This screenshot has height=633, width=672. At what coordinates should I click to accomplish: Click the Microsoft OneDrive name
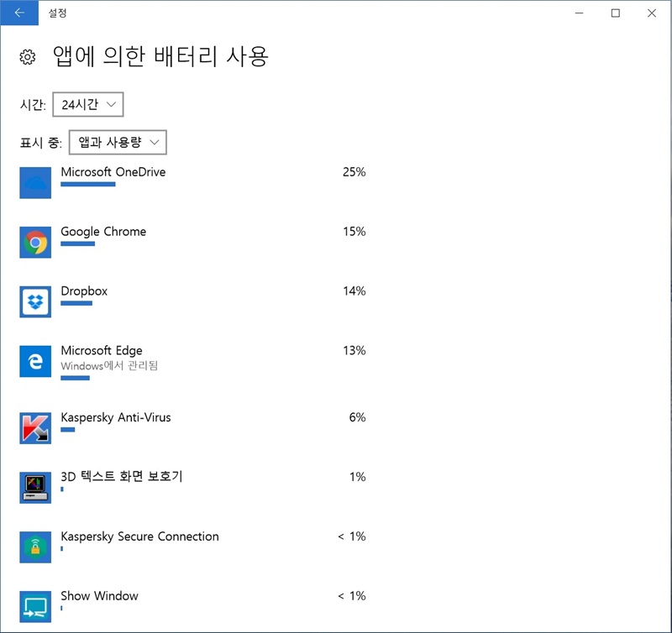pyautogui.click(x=113, y=172)
